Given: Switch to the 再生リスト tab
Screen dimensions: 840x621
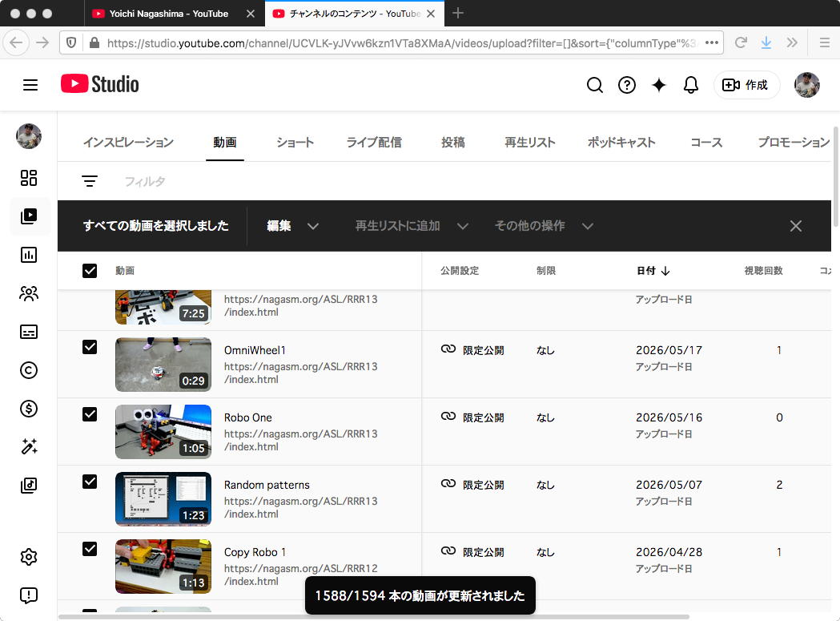Looking at the screenshot, I should coord(529,142).
